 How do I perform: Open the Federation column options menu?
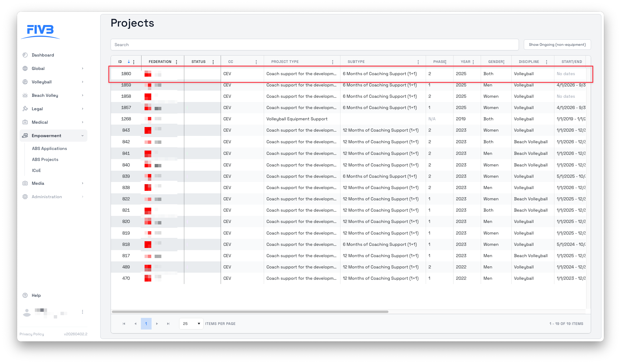pyautogui.click(x=176, y=62)
